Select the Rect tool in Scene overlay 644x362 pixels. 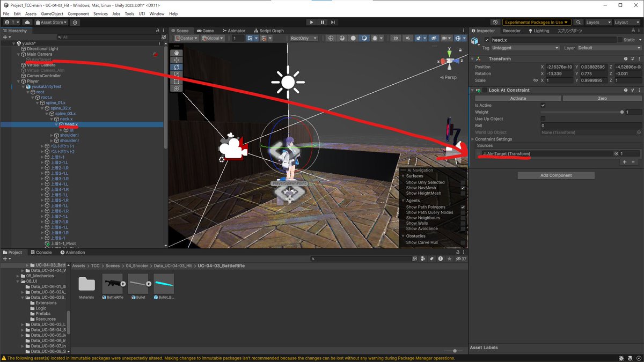tap(177, 81)
